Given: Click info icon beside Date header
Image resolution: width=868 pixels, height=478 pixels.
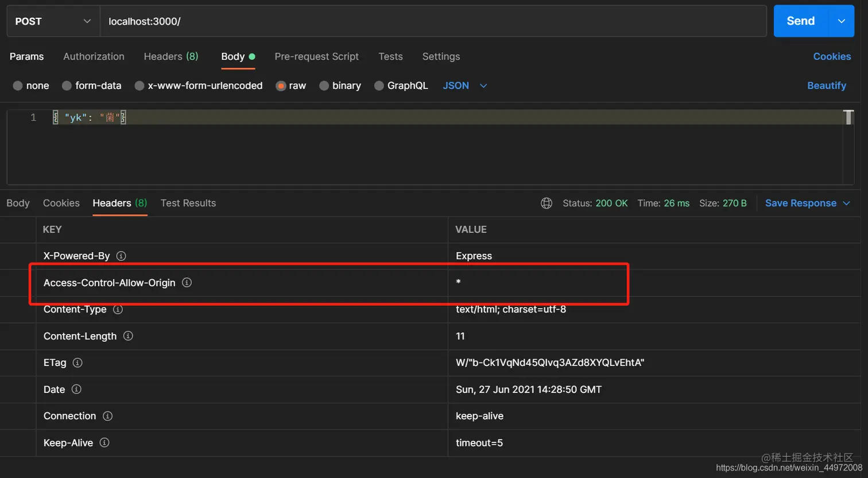Looking at the screenshot, I should (76, 389).
